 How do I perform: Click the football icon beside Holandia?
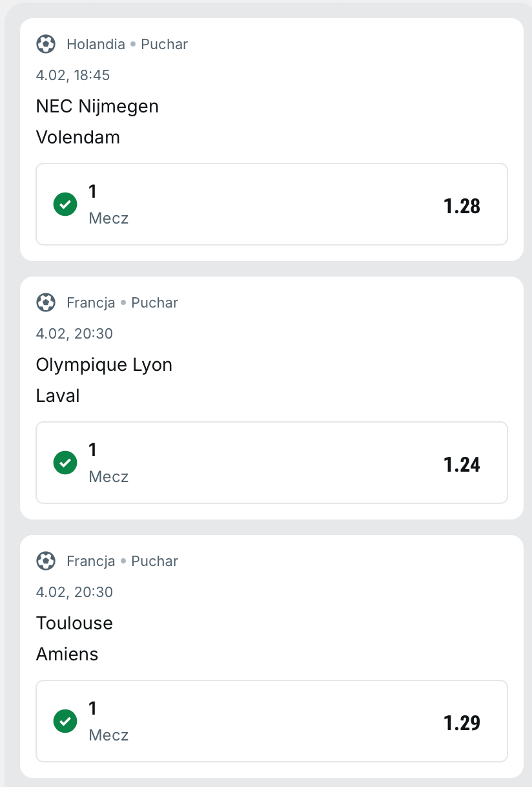pyautogui.click(x=45, y=44)
